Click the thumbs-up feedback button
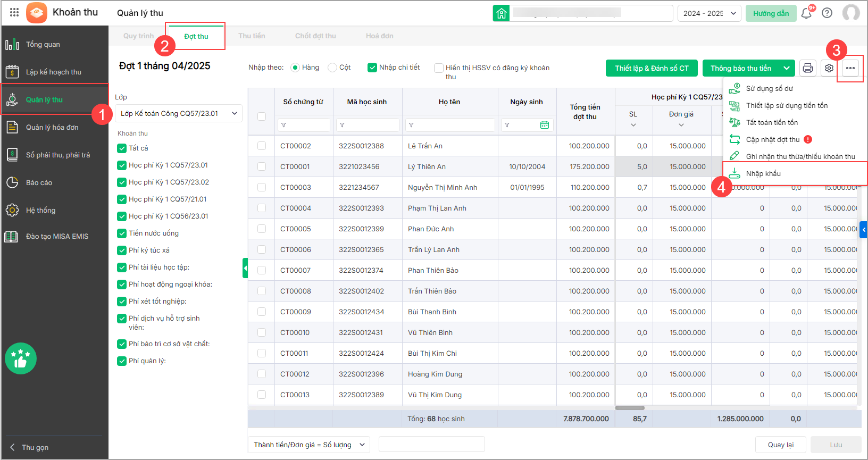This screenshot has height=460, width=868. click(21, 358)
